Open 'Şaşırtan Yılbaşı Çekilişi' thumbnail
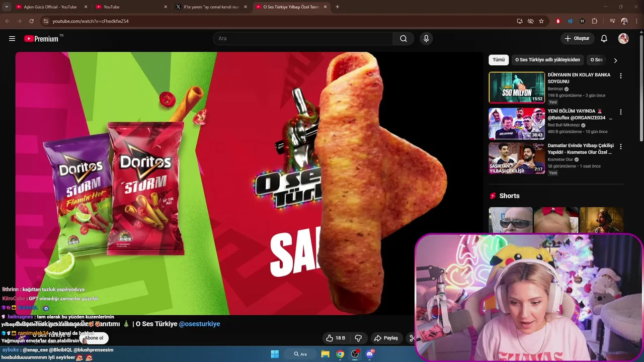 coord(517,158)
